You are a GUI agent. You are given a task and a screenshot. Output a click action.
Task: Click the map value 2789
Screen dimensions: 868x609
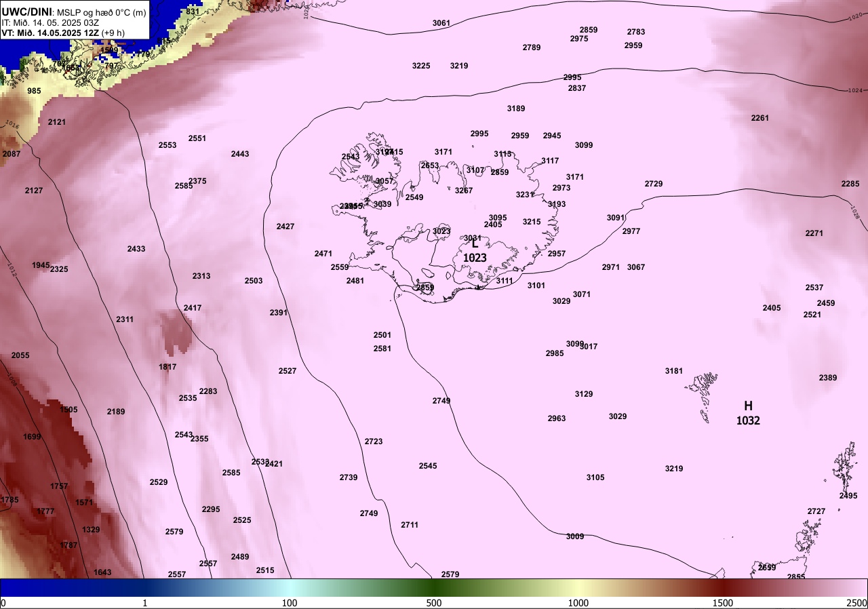click(x=532, y=47)
